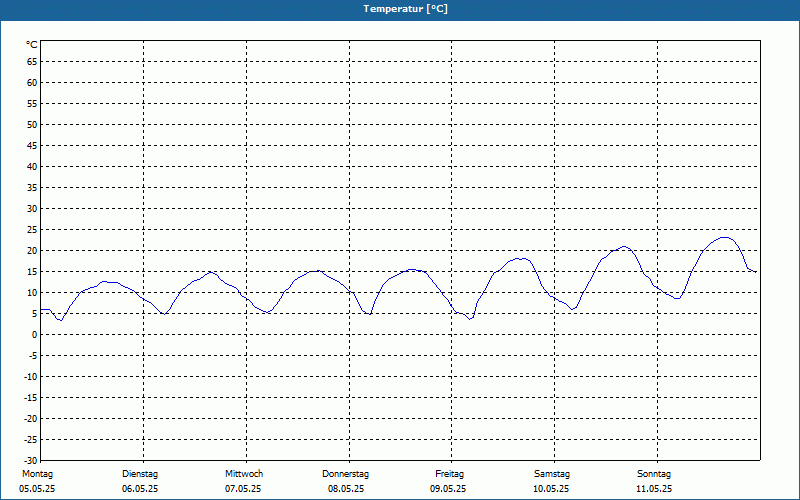Click the 65 value on the temperature axis

(32, 62)
